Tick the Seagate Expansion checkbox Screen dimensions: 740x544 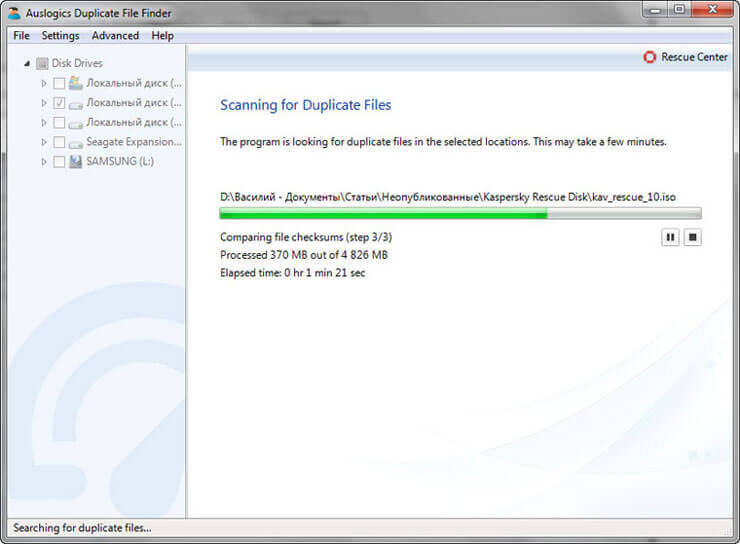59,142
